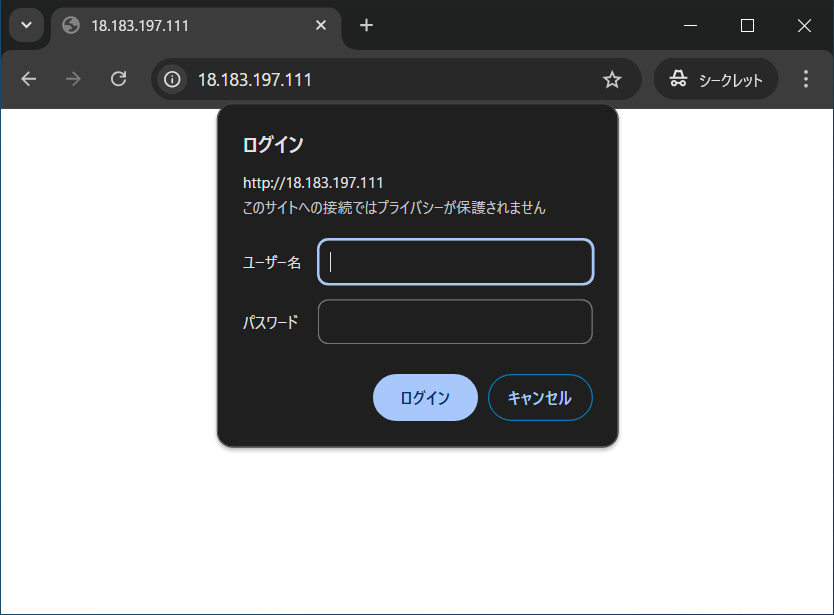Minimize the browser window
The width and height of the screenshot is (834, 615).
[x=690, y=25]
